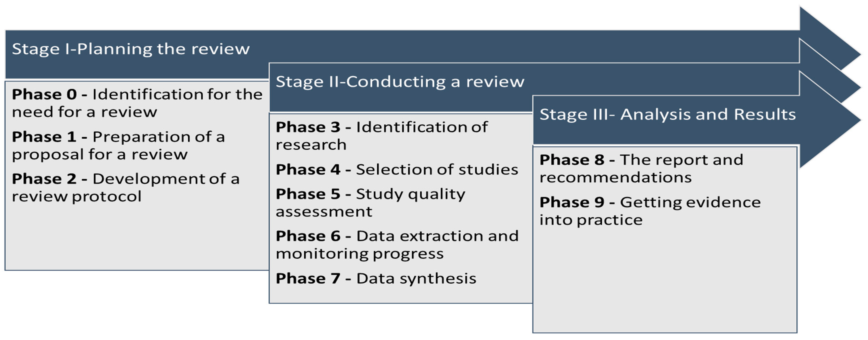Click the Stage III- Analysis and Results heading

(668, 115)
